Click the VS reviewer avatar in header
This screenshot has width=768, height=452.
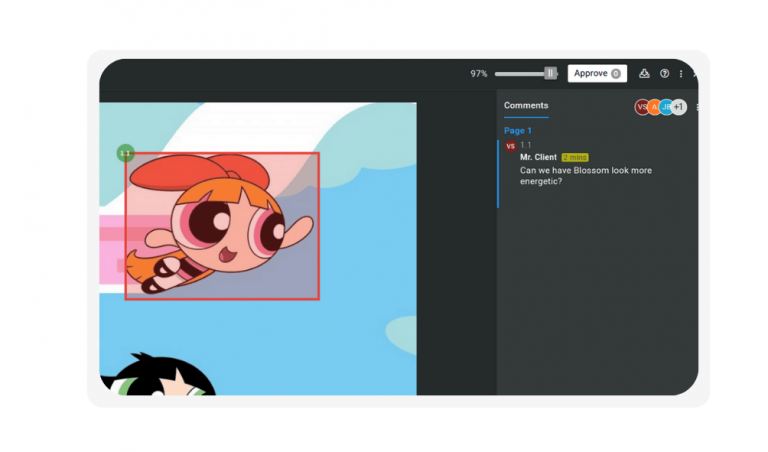(x=642, y=107)
